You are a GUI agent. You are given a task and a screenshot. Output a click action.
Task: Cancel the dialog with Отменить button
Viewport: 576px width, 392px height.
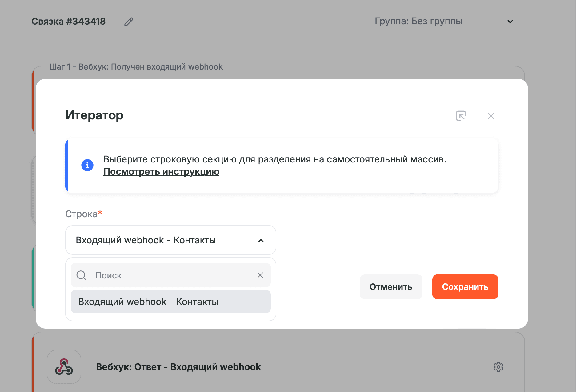pyautogui.click(x=391, y=287)
